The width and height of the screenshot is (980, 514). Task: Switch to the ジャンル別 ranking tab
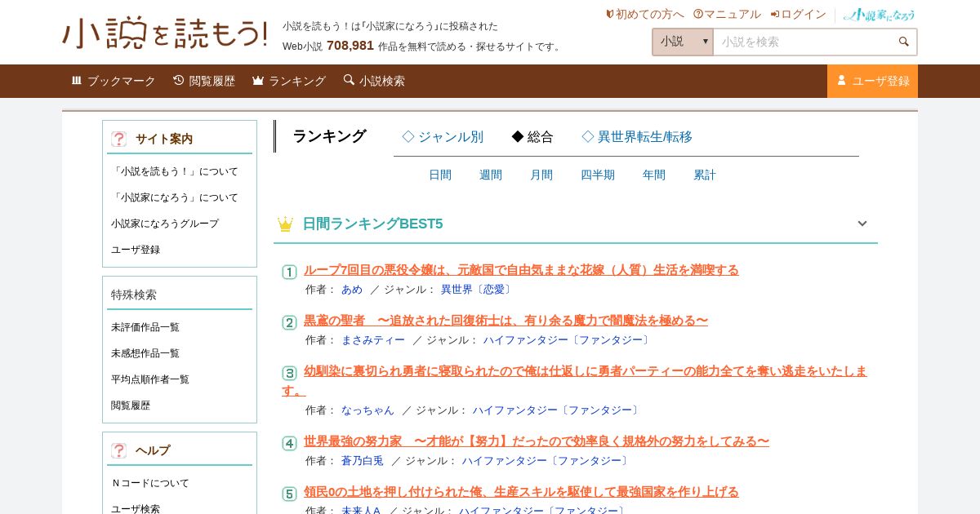[443, 137]
